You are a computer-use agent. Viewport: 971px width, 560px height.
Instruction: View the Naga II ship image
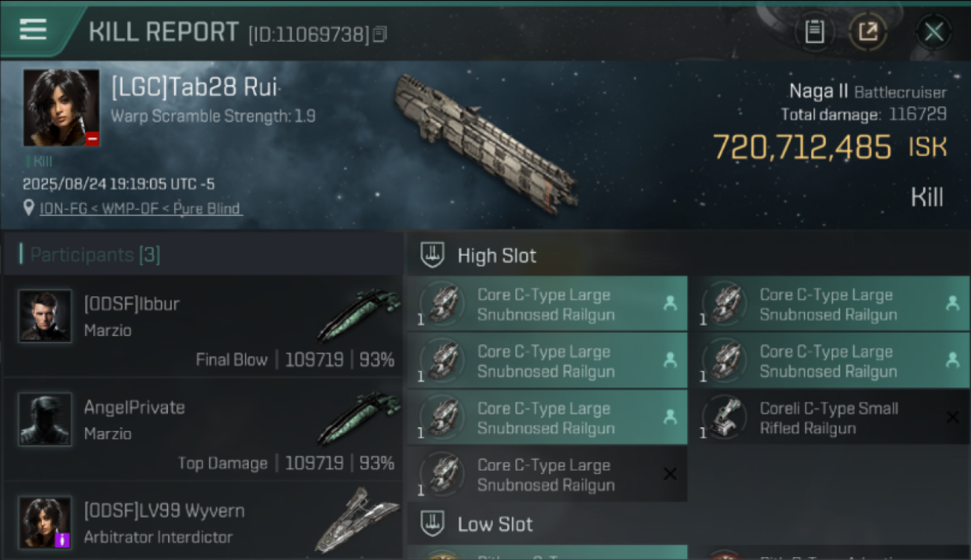click(x=485, y=142)
